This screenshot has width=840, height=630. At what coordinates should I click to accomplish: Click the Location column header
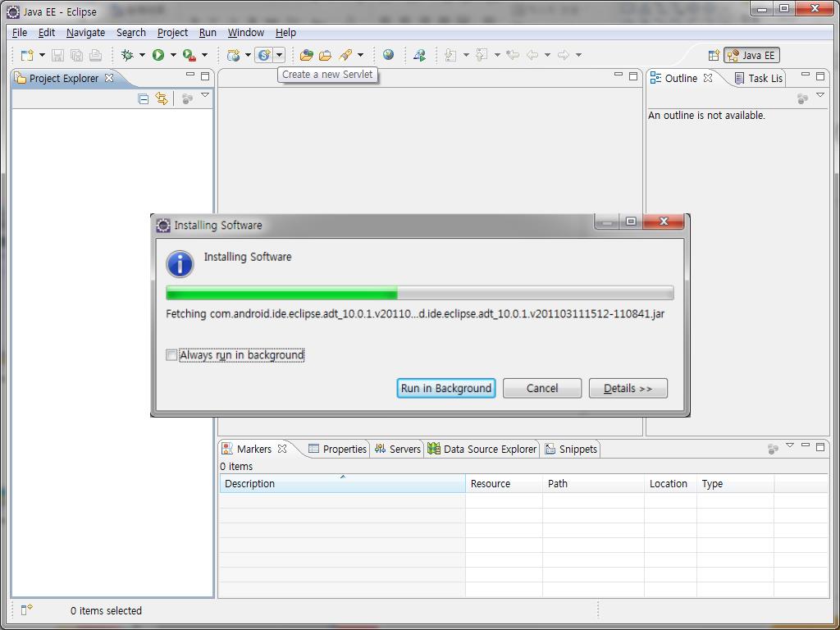(x=670, y=483)
